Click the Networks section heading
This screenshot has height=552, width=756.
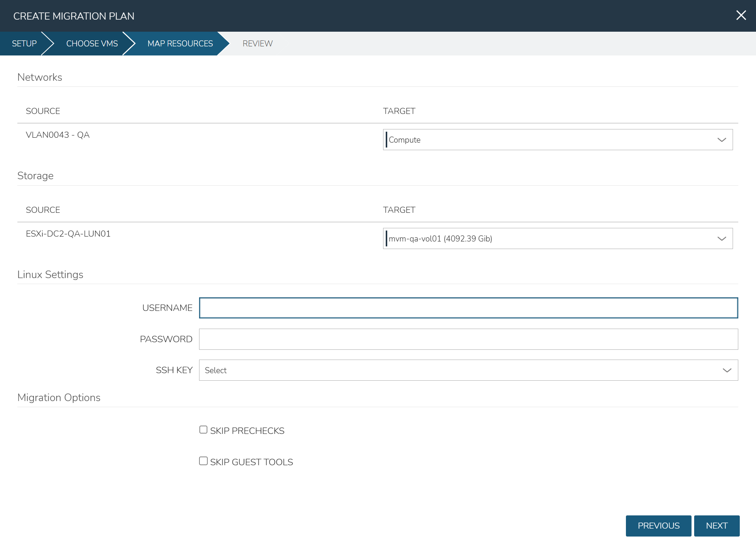(40, 77)
